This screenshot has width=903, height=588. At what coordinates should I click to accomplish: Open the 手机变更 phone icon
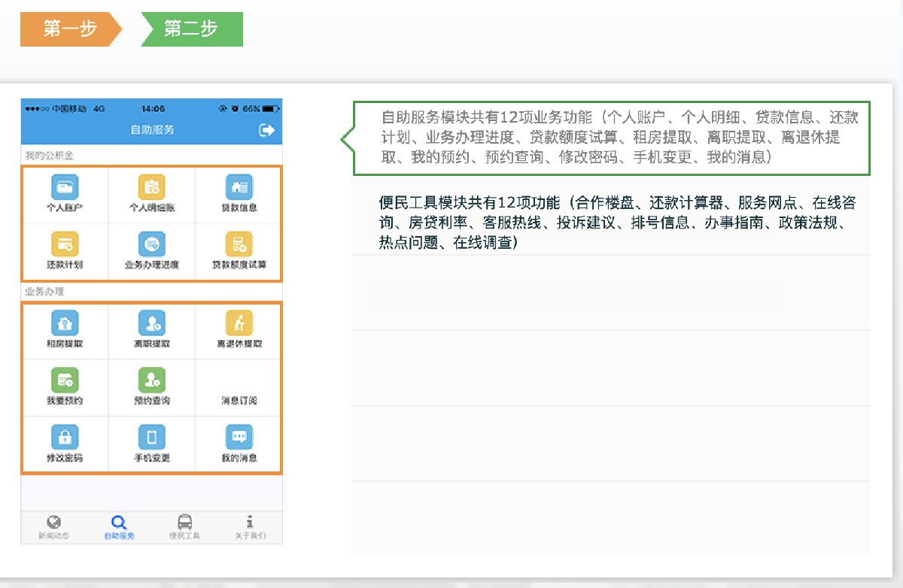click(152, 437)
